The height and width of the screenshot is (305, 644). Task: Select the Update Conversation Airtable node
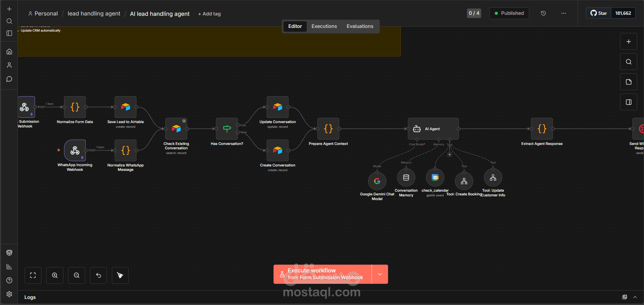(x=278, y=107)
